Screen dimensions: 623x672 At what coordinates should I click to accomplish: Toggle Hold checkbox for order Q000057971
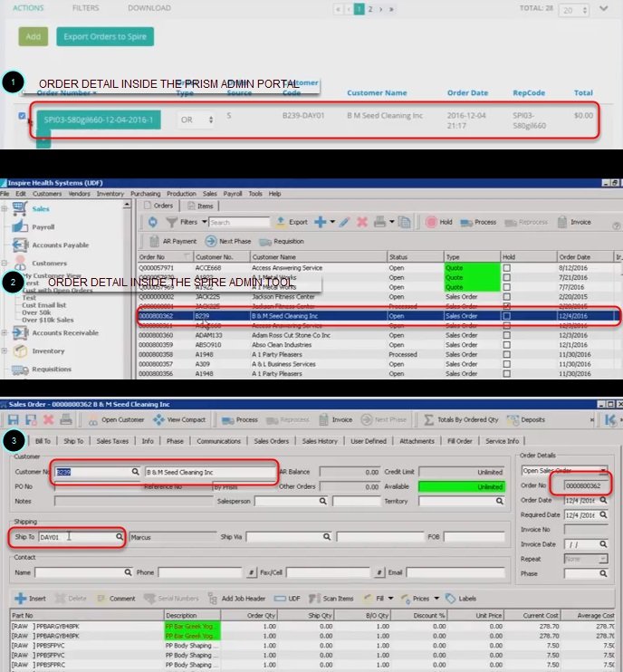[506, 268]
